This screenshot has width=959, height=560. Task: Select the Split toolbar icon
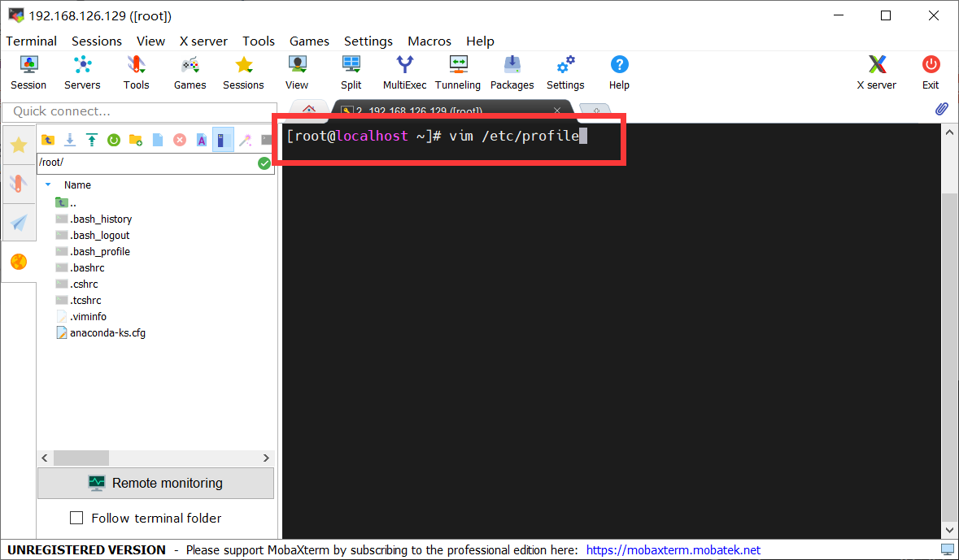351,73
